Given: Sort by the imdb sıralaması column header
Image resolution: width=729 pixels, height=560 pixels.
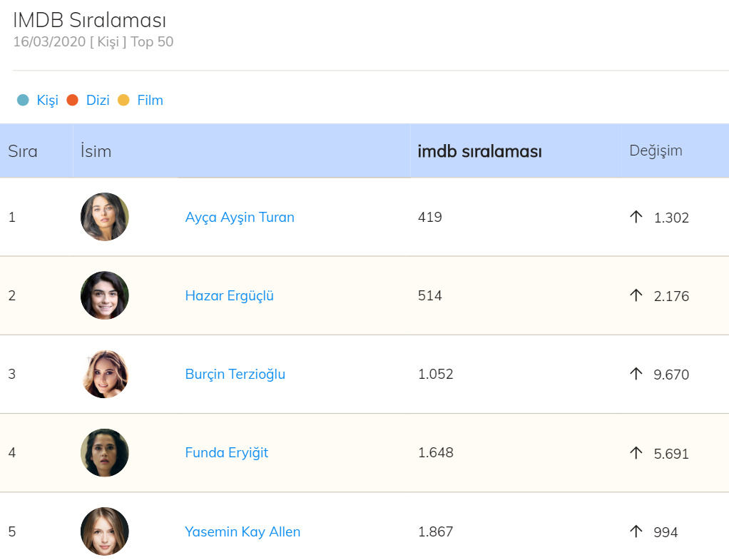Looking at the screenshot, I should click(479, 151).
